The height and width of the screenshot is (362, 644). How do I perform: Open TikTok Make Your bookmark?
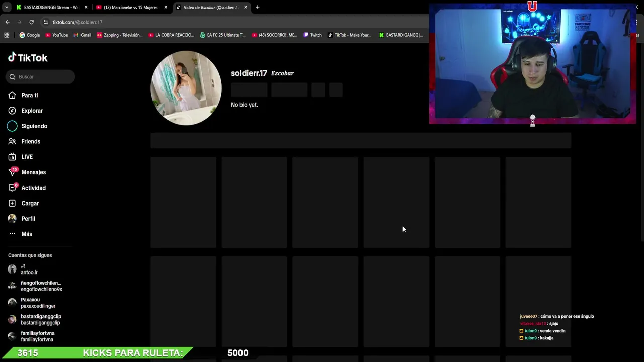tap(349, 35)
